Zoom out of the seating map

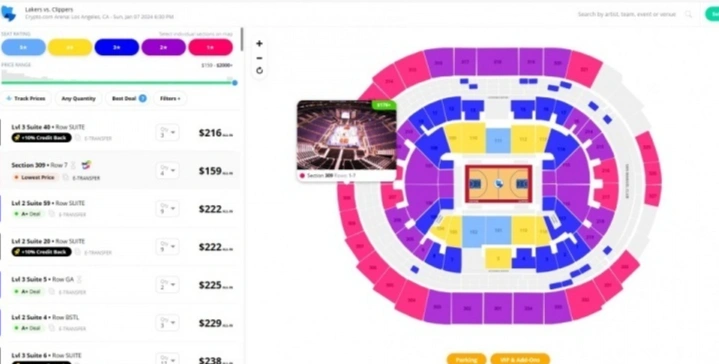(x=259, y=58)
